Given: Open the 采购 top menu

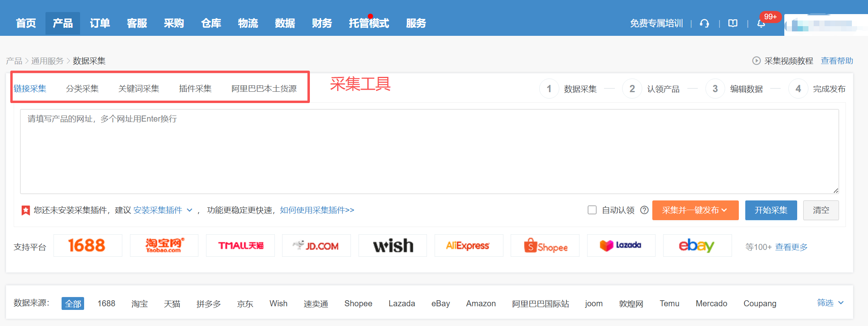Looking at the screenshot, I should tap(174, 23).
